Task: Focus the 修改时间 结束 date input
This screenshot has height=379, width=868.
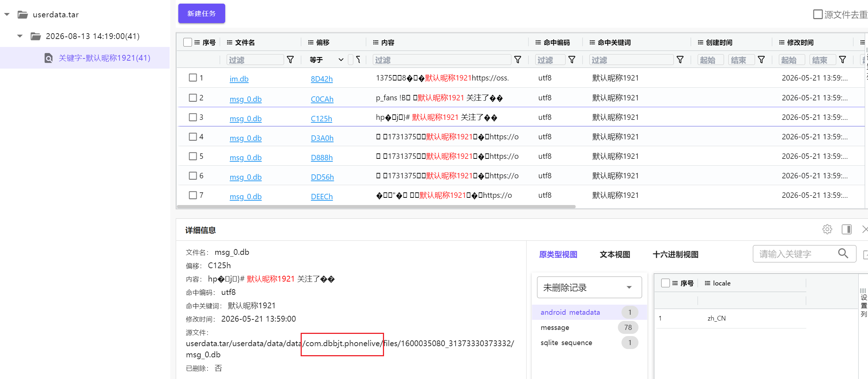Action: point(823,60)
